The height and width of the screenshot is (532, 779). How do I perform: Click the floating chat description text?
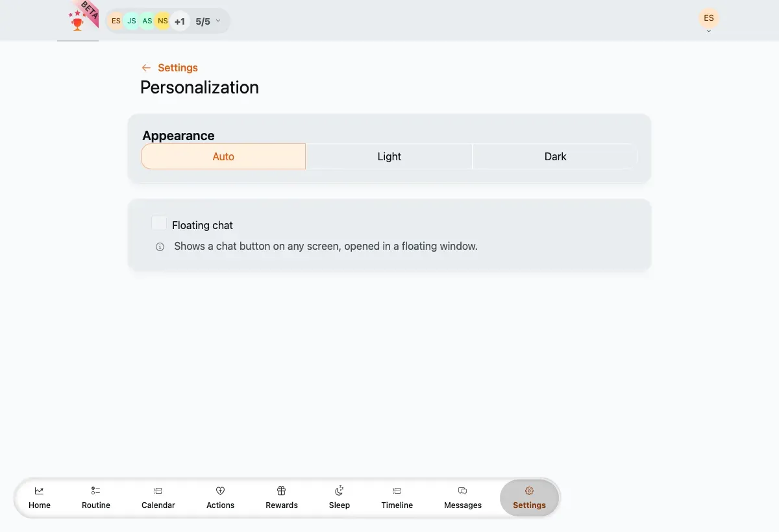[x=326, y=247]
